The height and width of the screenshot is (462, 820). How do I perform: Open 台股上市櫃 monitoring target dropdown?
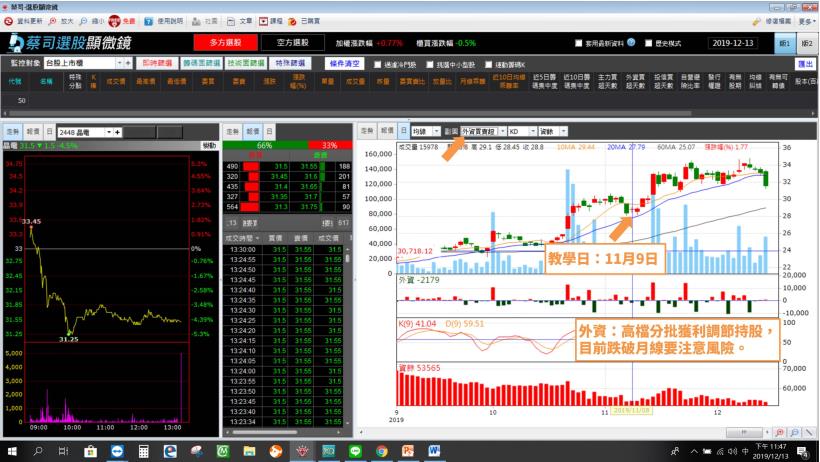pyautogui.click(x=119, y=63)
